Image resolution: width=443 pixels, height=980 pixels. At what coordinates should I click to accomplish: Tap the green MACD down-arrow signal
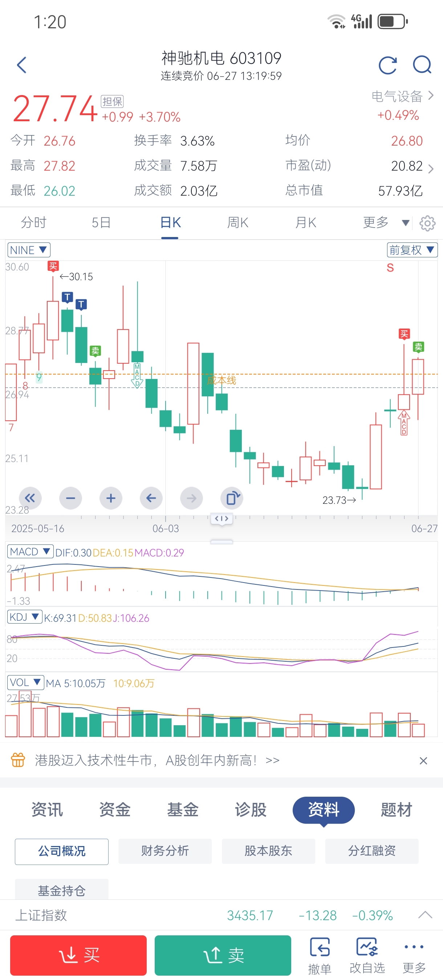(x=137, y=376)
